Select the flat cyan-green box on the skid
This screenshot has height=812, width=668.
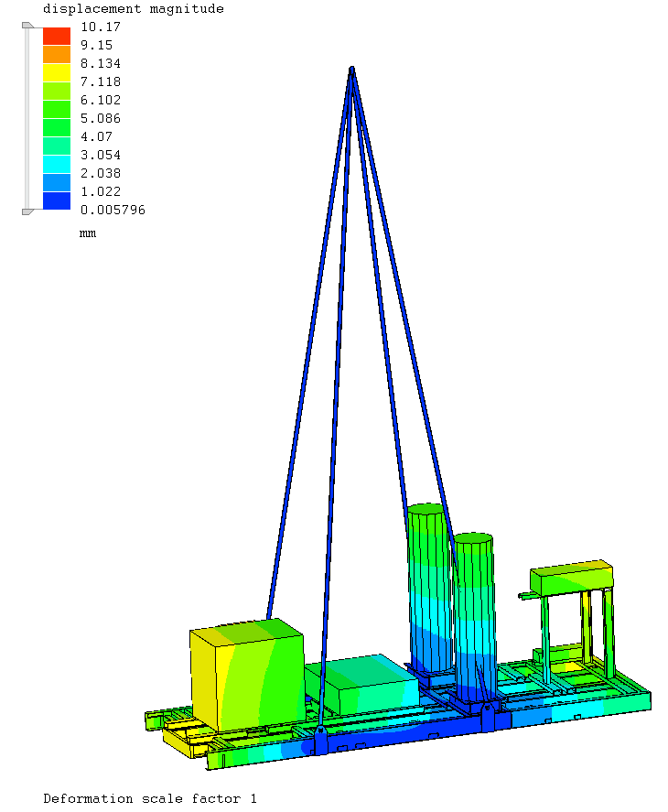361,684
